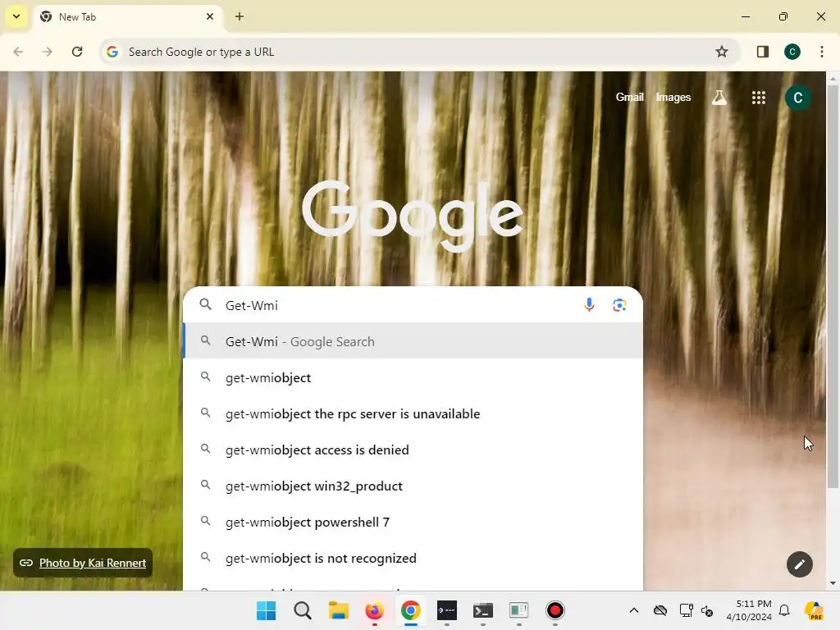The image size is (840, 630).
Task: Open the tab search dropdown arrow
Action: coord(16,16)
